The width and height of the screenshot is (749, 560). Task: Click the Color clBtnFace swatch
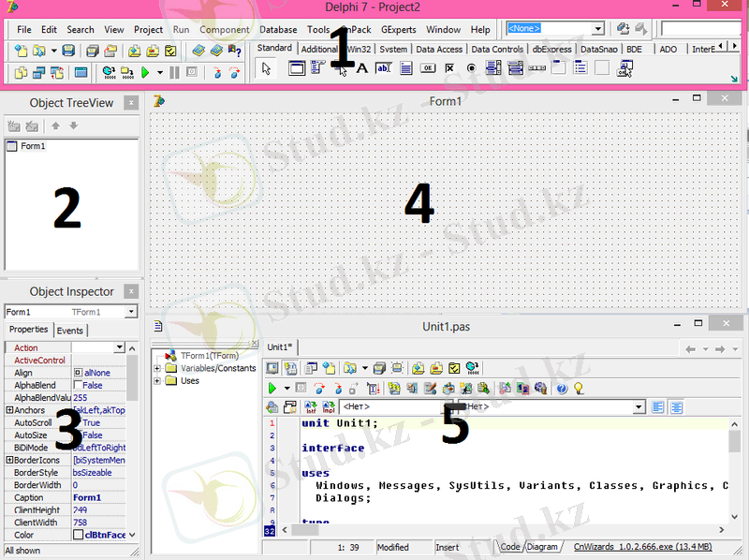[x=79, y=535]
